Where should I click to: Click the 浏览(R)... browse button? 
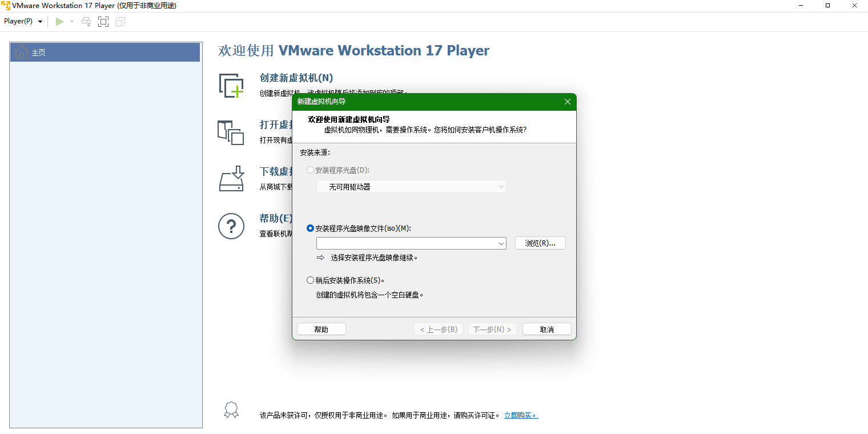pos(540,243)
